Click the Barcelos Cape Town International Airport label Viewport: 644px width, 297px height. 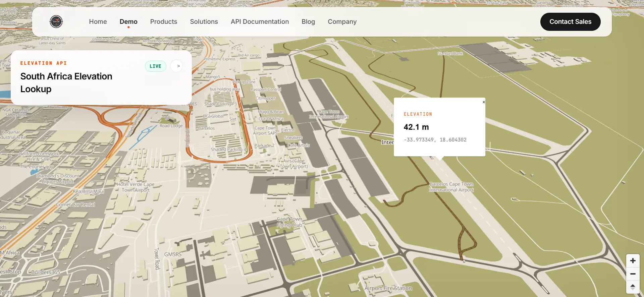pos(451,187)
